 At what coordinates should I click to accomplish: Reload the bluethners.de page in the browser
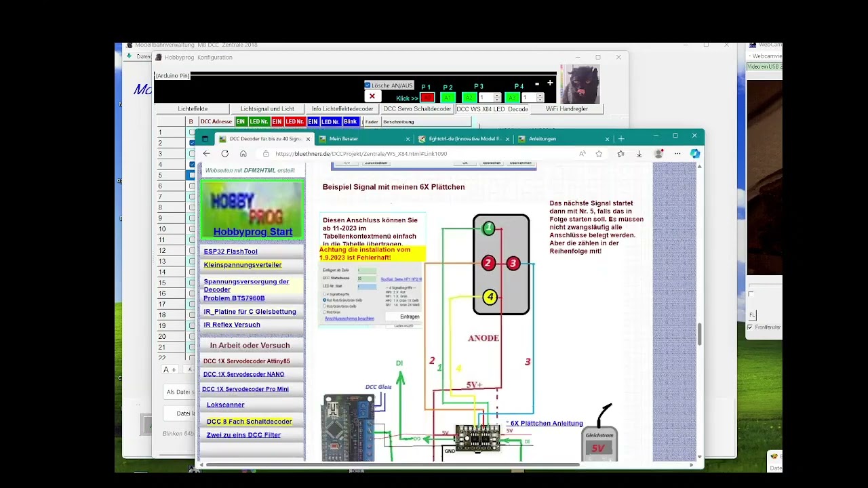tap(225, 154)
